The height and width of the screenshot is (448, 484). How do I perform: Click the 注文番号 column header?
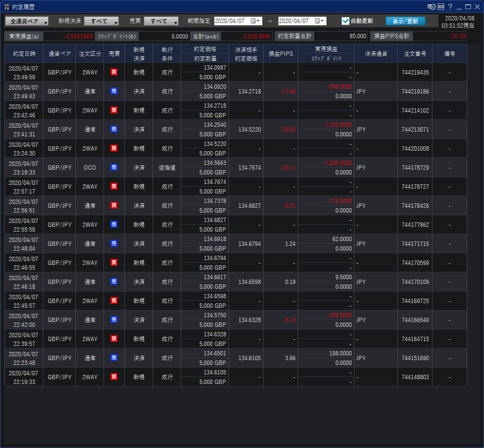click(415, 54)
